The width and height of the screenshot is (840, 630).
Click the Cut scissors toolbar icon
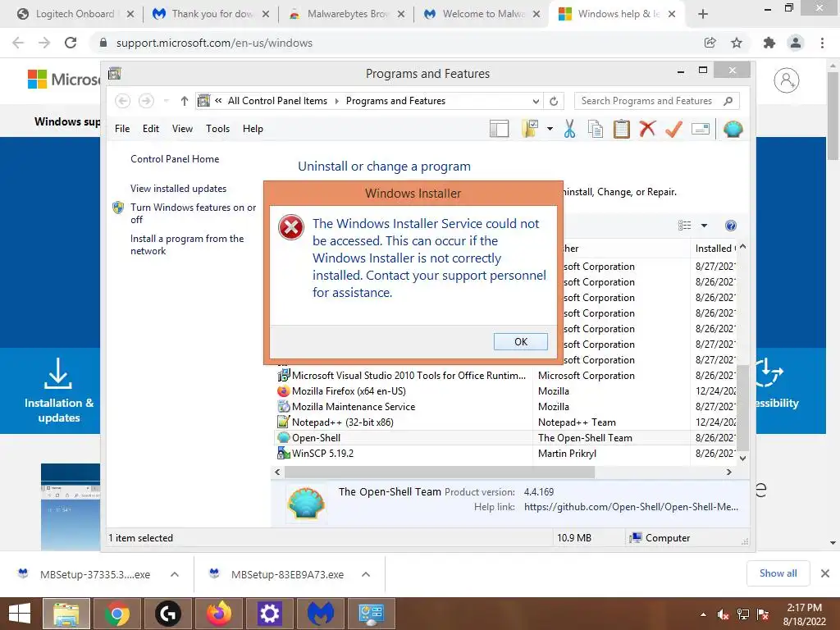click(x=569, y=129)
